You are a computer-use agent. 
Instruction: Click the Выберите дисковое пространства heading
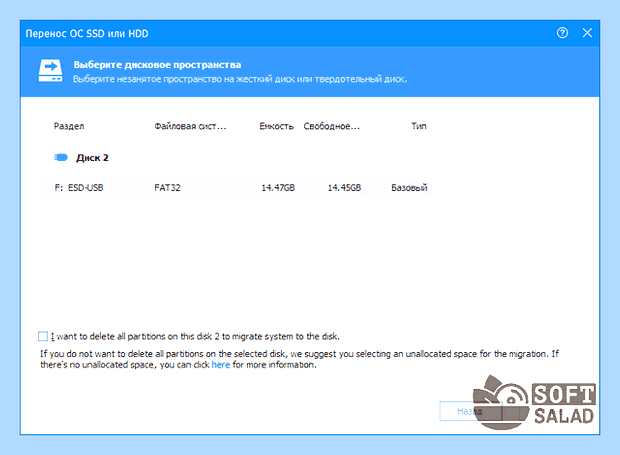[157, 65]
